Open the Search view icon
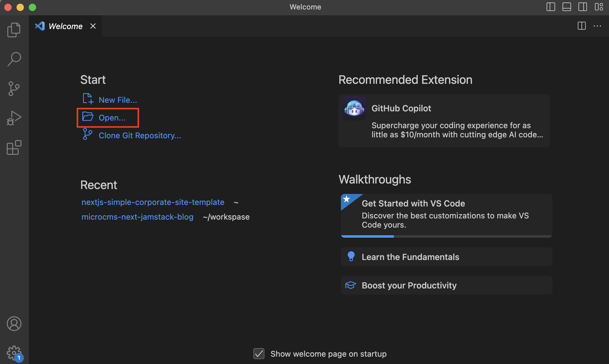The image size is (609, 364). 14,59
